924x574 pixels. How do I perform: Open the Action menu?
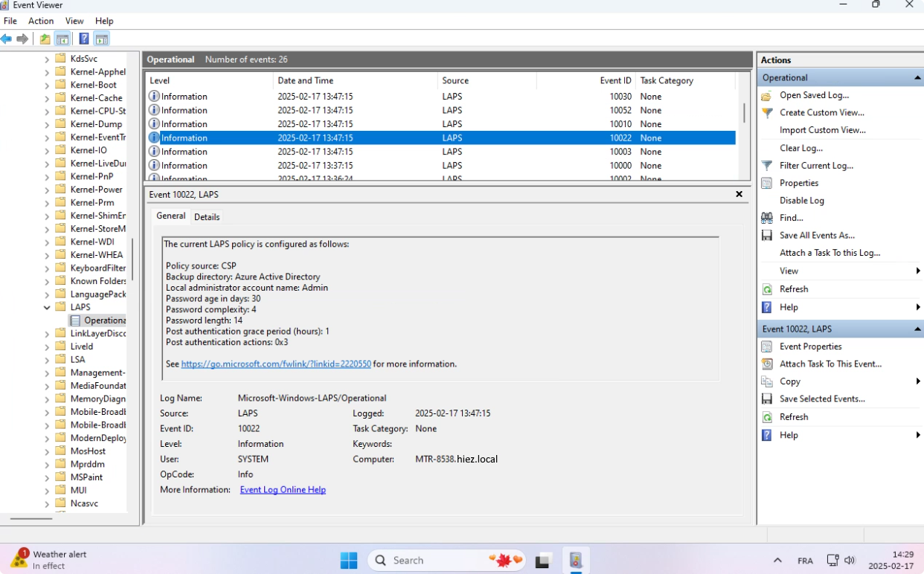click(41, 21)
